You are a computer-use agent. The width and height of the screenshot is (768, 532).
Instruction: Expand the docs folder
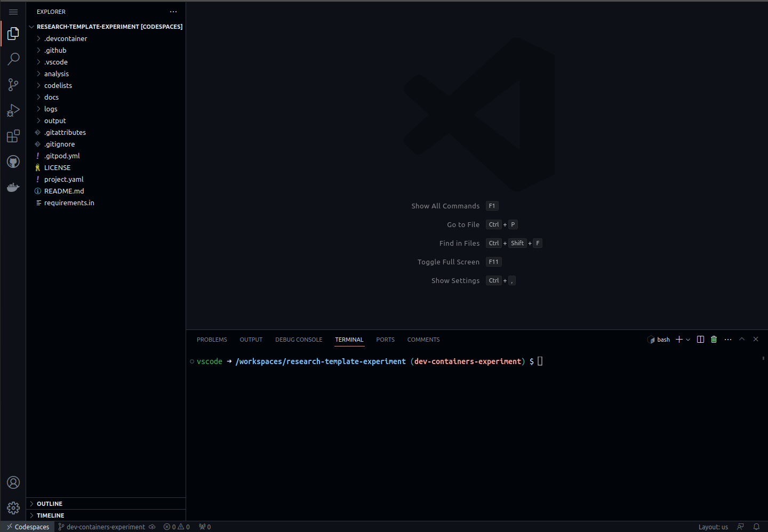pos(106,97)
